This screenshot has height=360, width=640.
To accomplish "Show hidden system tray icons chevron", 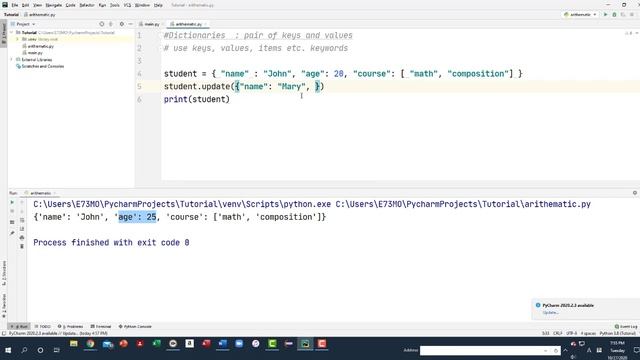I will [x=565, y=350].
